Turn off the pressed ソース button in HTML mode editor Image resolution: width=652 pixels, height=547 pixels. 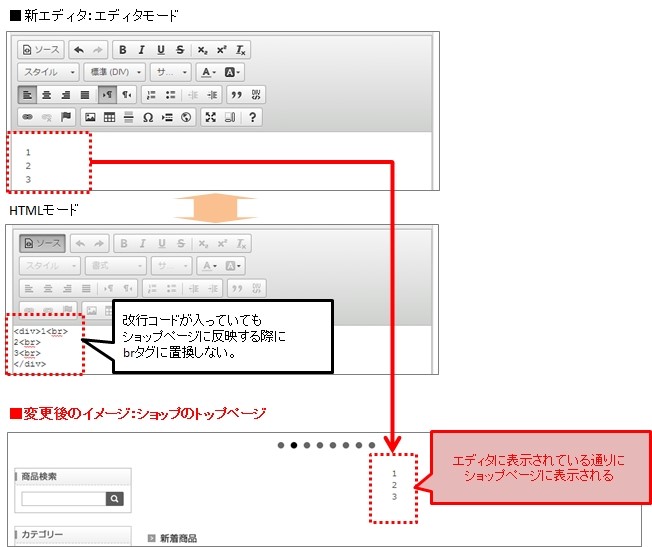tap(41, 244)
